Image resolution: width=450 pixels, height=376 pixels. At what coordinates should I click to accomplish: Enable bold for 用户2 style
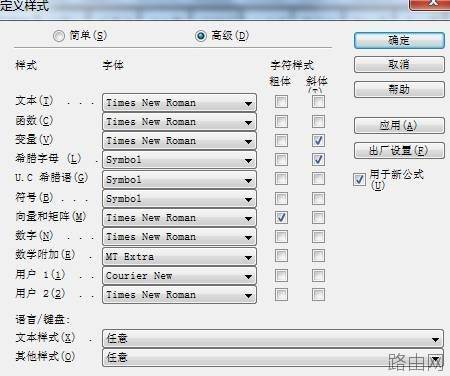[x=281, y=294]
